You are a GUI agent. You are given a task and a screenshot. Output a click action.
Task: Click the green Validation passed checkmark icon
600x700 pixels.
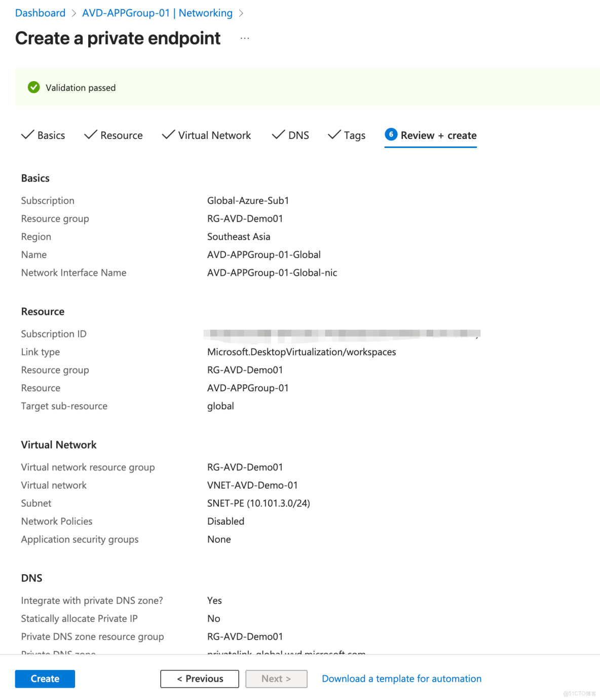(x=33, y=87)
